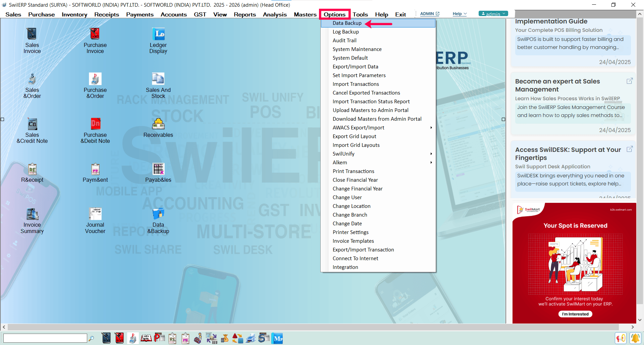Screen dimensions: 644x345
Task: Click the I'm Interested button
Action: click(575, 314)
